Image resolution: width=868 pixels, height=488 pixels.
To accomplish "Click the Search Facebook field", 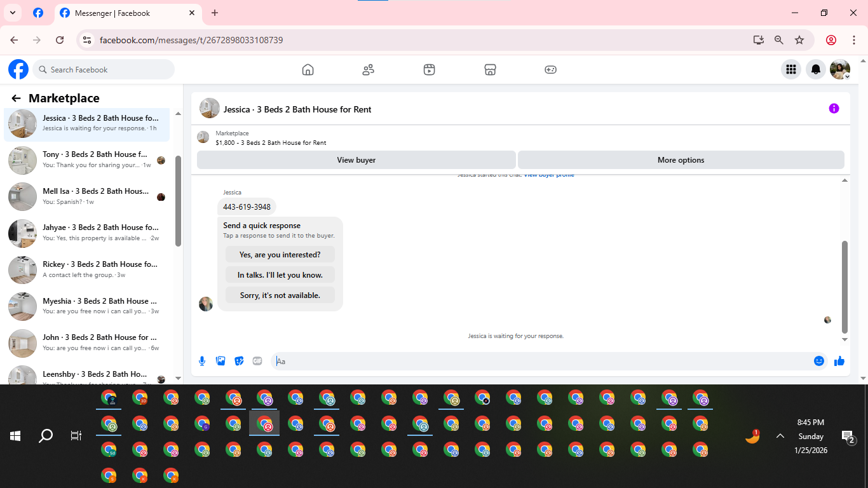I will (104, 69).
